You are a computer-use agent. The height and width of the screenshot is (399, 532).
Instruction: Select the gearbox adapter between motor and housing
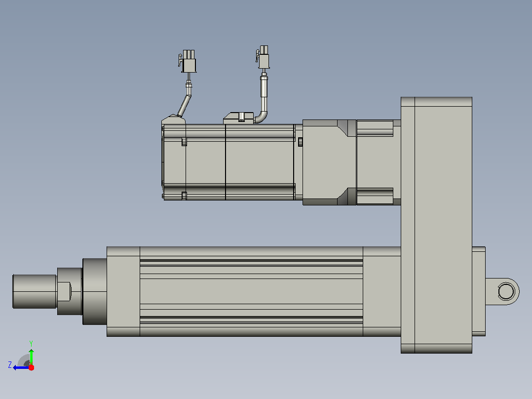351,162
